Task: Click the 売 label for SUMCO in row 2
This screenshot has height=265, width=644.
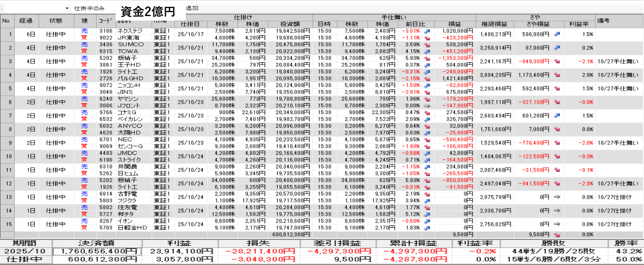Action: click(x=84, y=44)
